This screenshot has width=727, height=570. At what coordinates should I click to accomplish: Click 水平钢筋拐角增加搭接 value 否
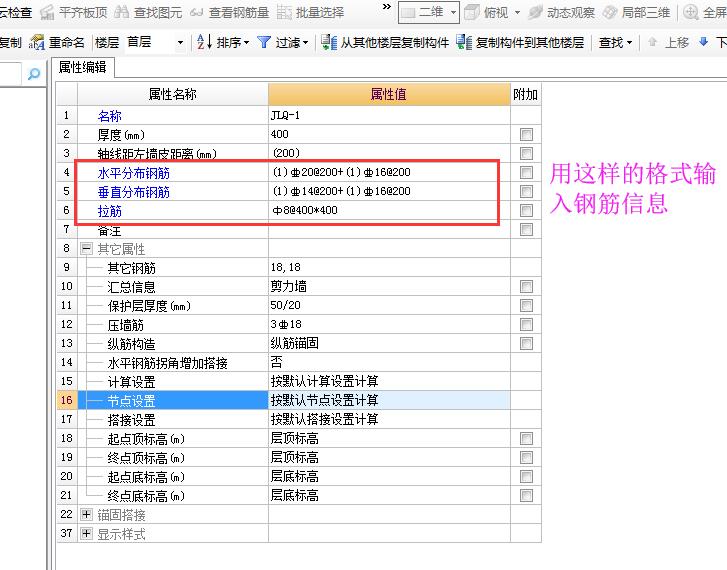(x=389, y=362)
